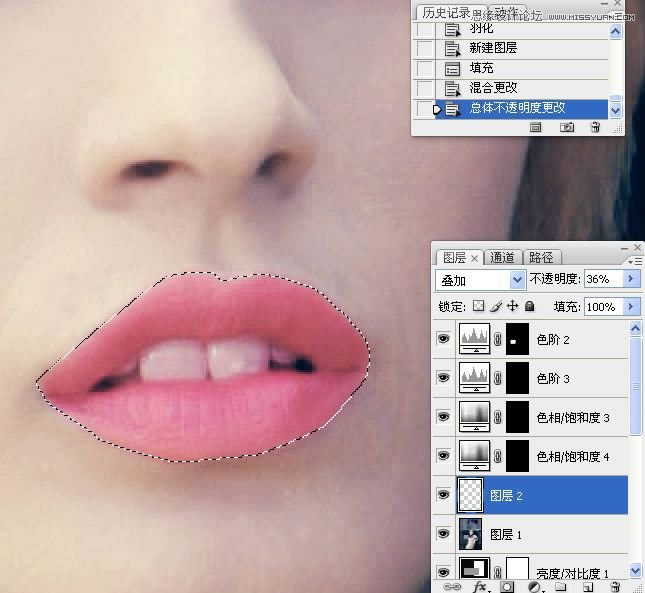Screen dimensions: 645x593
Task: Switch to the 路径 tab
Action: point(541,257)
